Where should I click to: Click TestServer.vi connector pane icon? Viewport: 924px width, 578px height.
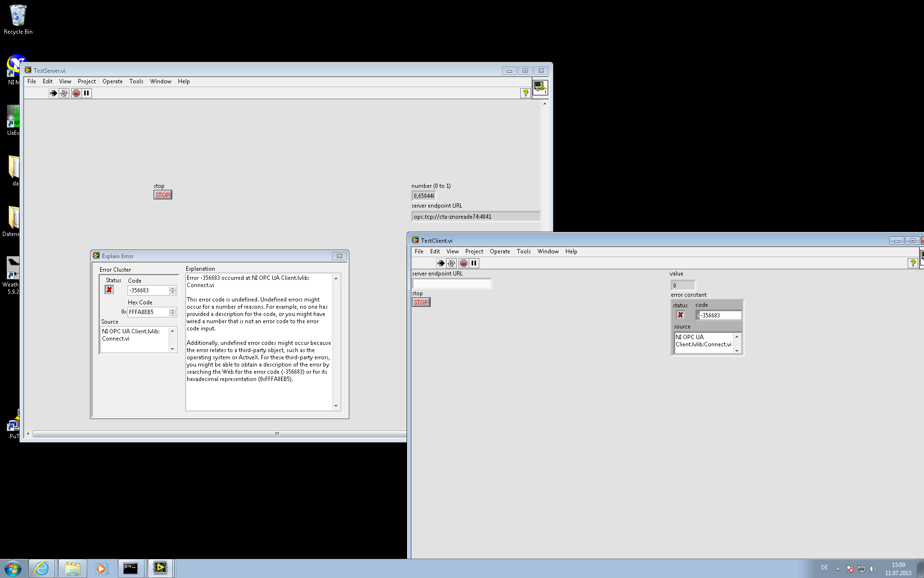(540, 88)
